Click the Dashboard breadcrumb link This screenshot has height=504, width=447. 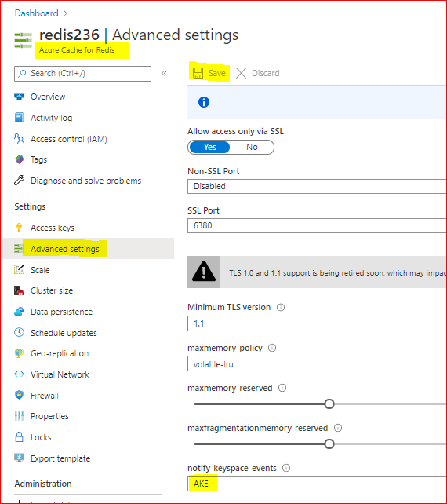[x=37, y=13]
